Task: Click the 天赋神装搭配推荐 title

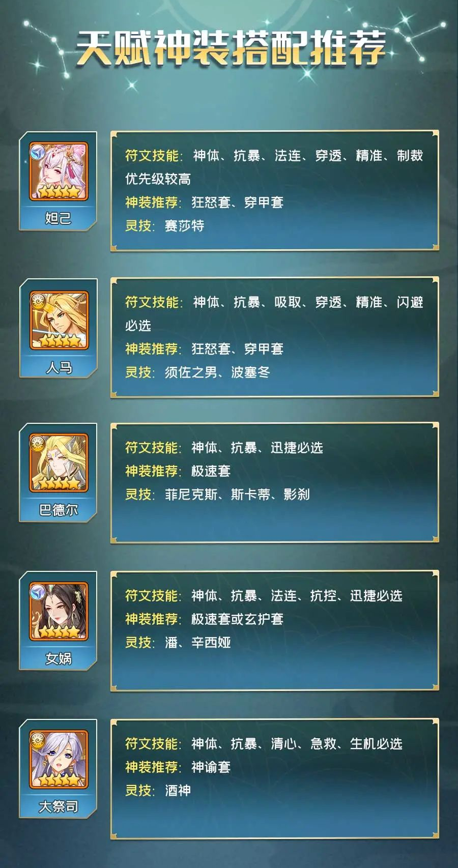Action: (x=231, y=49)
